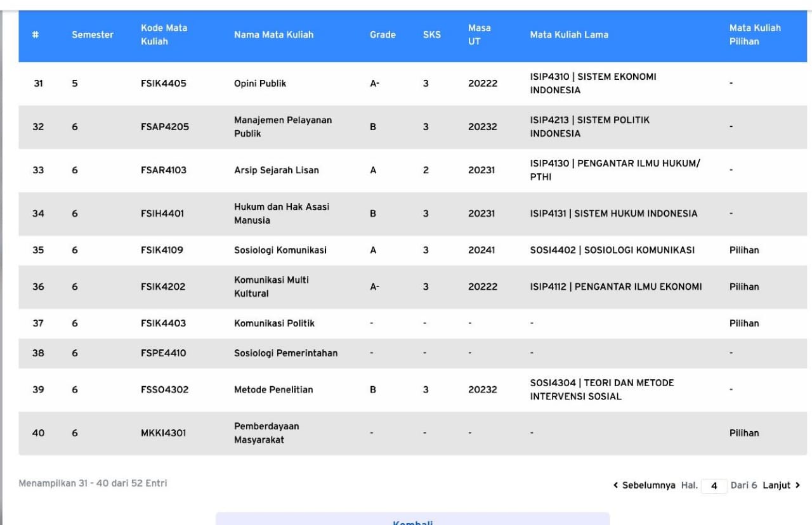Go to next page with Lanjut
The height and width of the screenshot is (525, 812).
click(x=782, y=486)
